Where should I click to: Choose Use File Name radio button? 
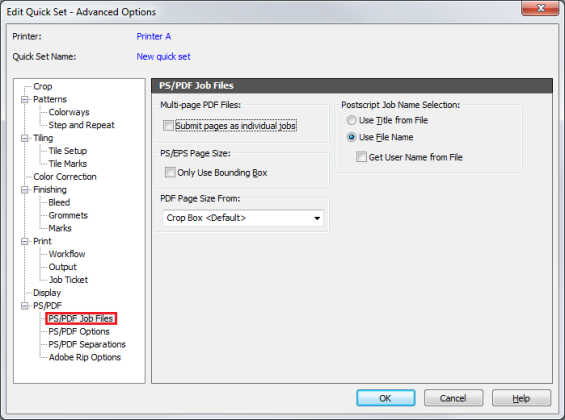tap(351, 137)
